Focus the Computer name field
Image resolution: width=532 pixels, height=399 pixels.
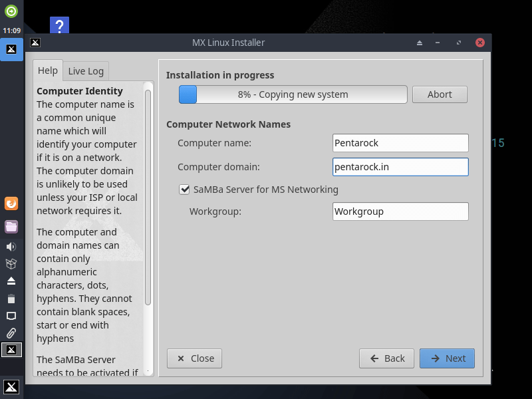(x=400, y=143)
